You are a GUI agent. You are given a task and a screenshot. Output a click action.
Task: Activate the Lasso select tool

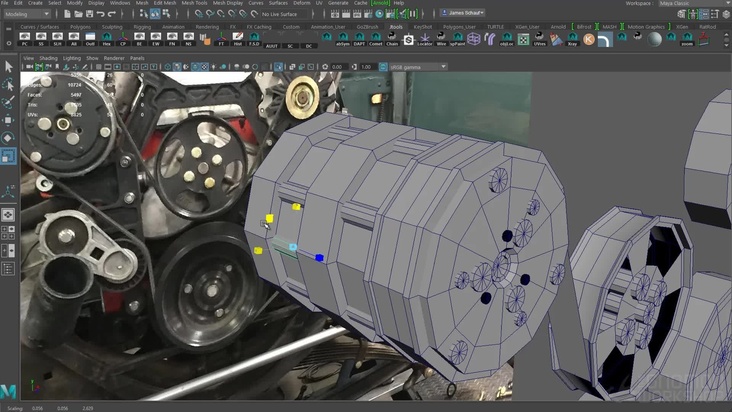pyautogui.click(x=8, y=85)
